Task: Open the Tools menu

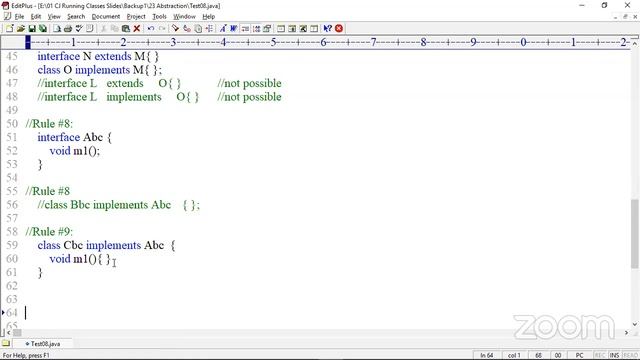Action: pos(159,16)
